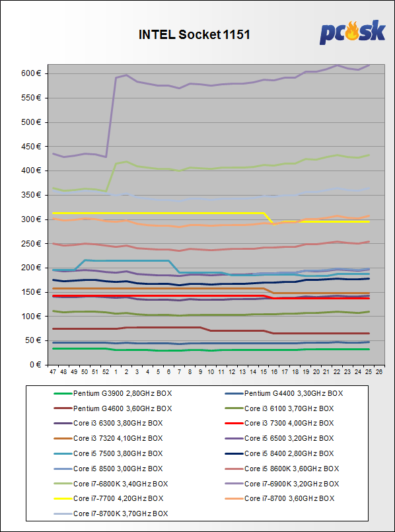Click the chart title INTEL Socket 1151

[x=194, y=35]
